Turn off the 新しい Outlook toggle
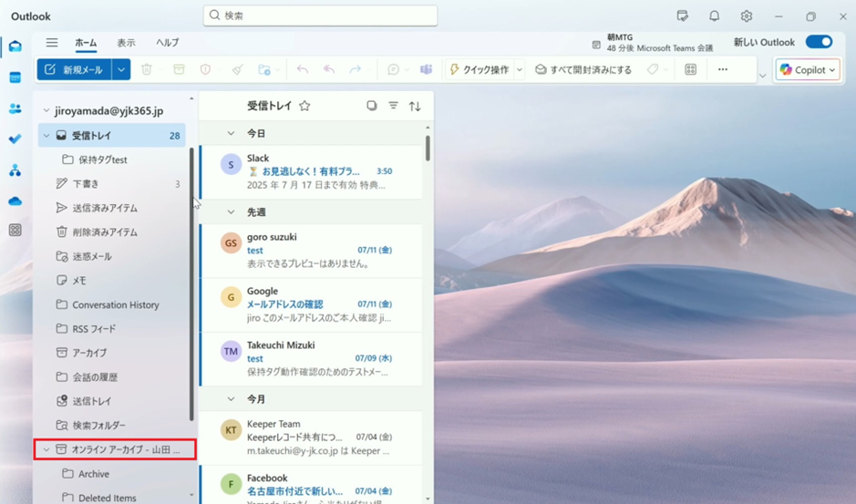The image size is (856, 504). pos(819,42)
